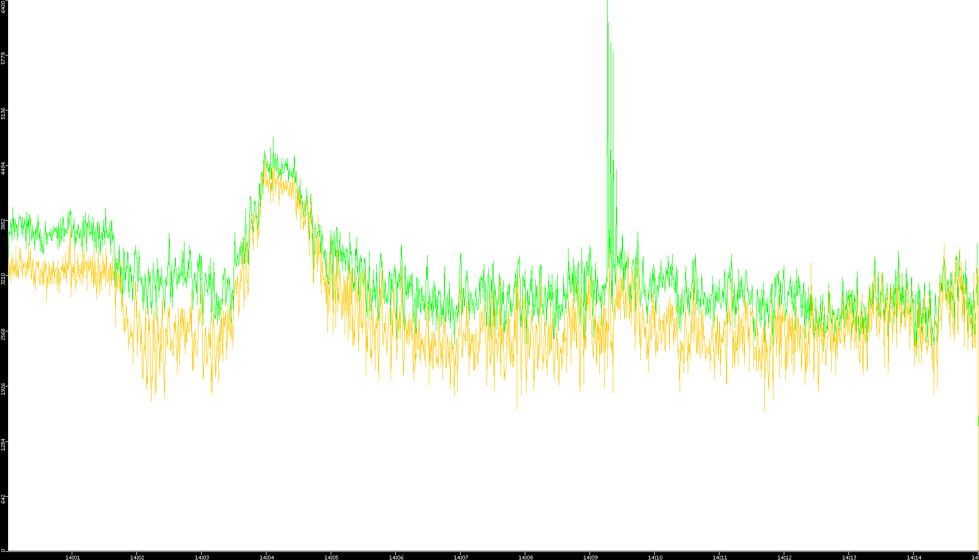Click the 1926 vertical axis label

[3, 389]
